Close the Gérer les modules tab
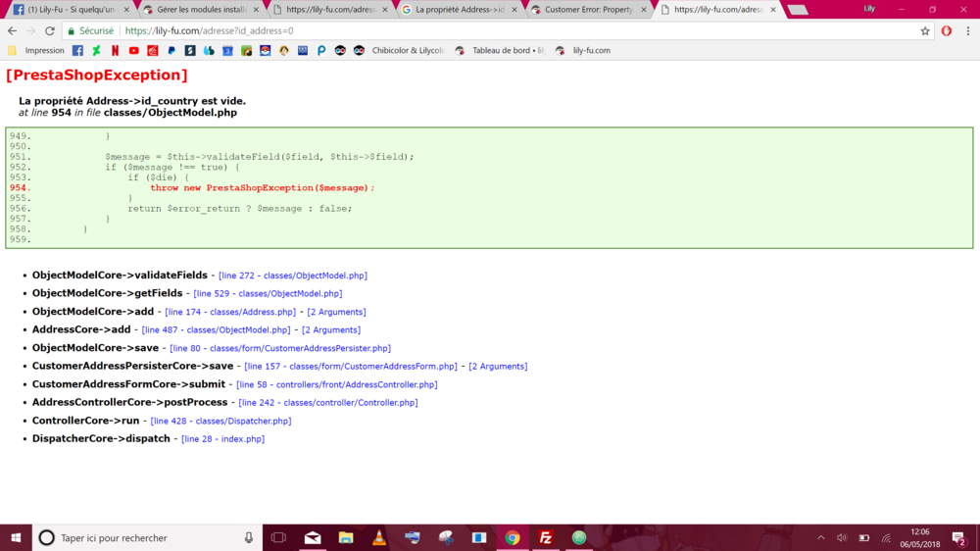980x551 pixels. point(256,10)
